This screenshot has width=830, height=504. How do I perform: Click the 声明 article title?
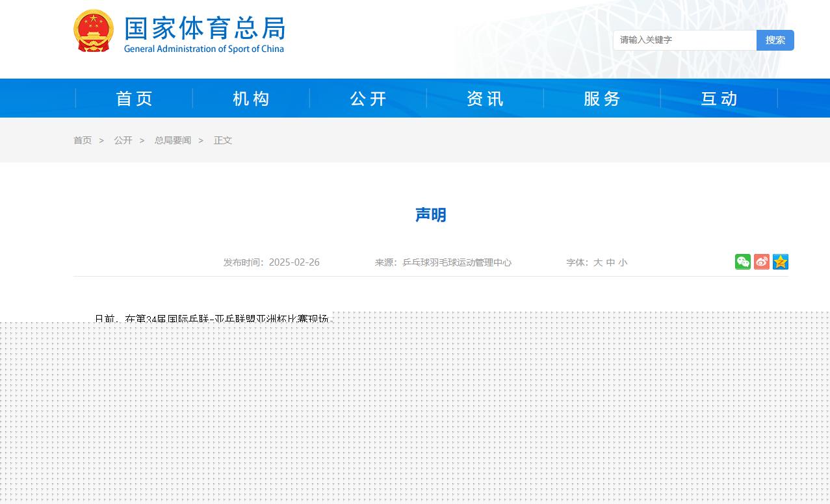click(430, 215)
